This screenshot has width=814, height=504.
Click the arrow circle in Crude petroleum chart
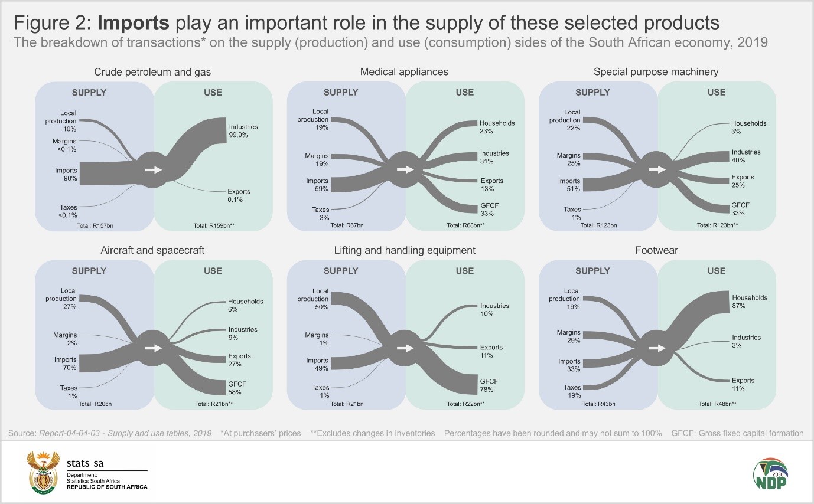pos(152,170)
